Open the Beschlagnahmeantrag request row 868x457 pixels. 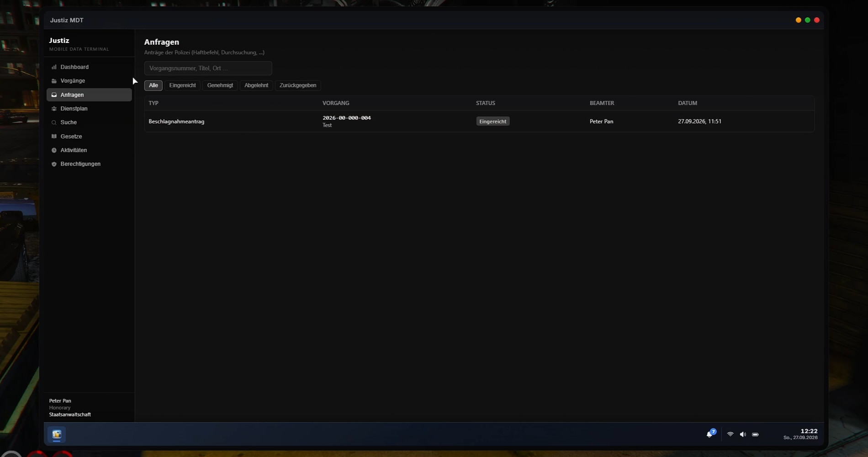(x=479, y=122)
